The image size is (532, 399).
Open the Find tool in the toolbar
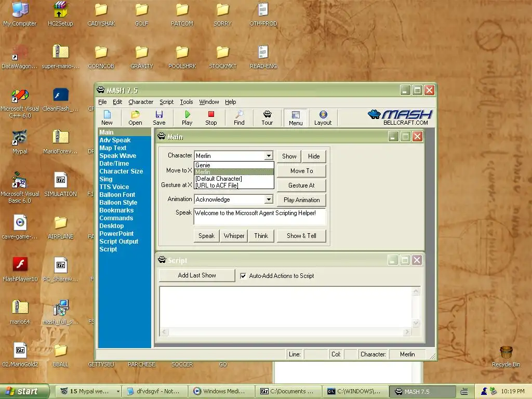(x=239, y=118)
